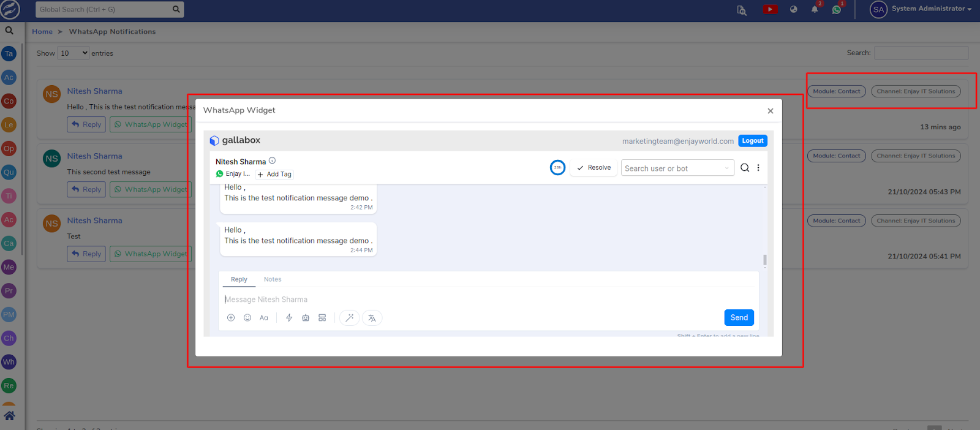
Task: Open the Le module in sidebar
Action: pos(9,125)
